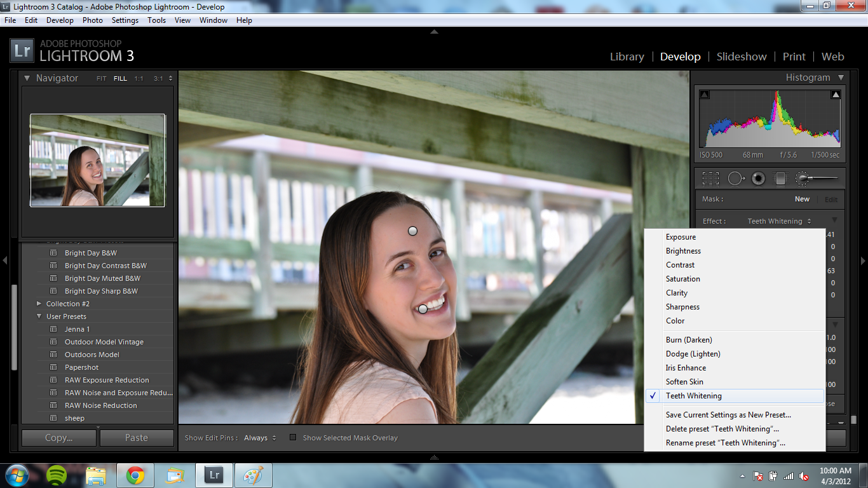This screenshot has width=868, height=488.
Task: Click the Copy... settings button
Action: tap(59, 438)
